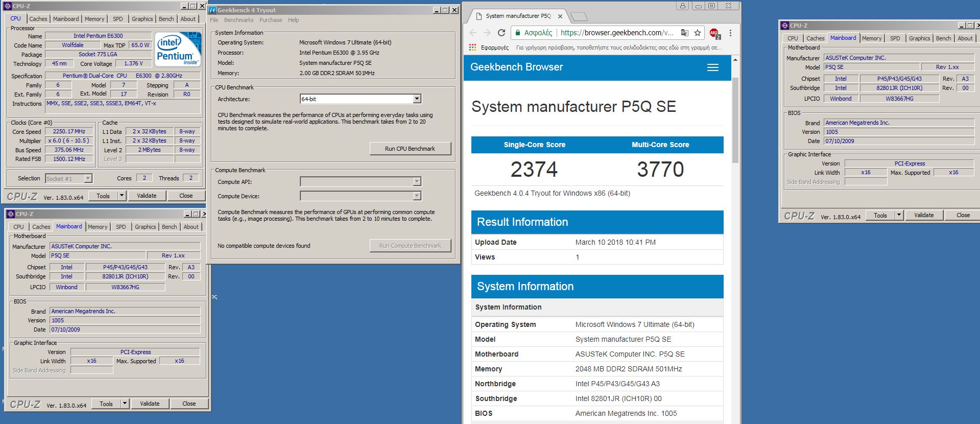The width and height of the screenshot is (980, 424).
Task: Click Validate in the right CPU-Z window
Action: click(923, 215)
